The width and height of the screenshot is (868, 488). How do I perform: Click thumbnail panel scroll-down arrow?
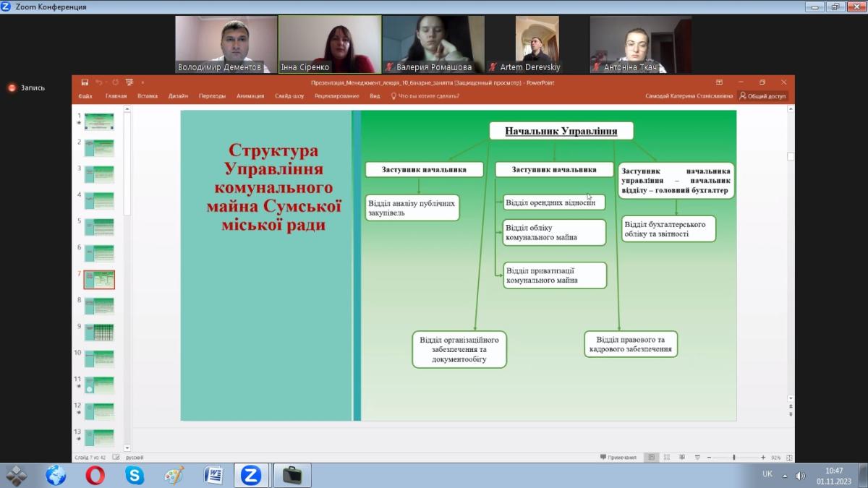point(127,448)
